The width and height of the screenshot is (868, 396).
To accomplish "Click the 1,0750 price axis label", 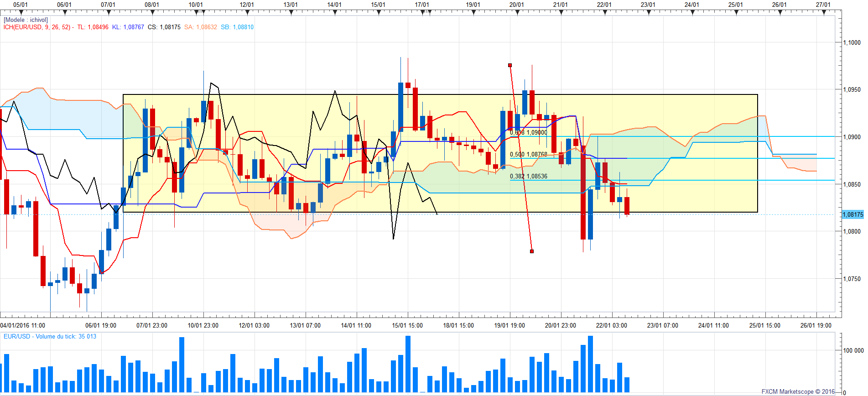I will pyautogui.click(x=852, y=279).
